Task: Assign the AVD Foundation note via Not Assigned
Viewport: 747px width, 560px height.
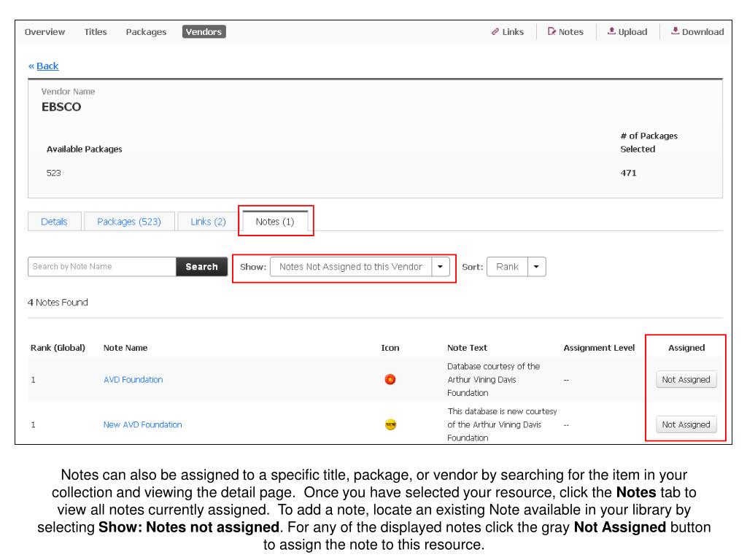Action: (686, 379)
